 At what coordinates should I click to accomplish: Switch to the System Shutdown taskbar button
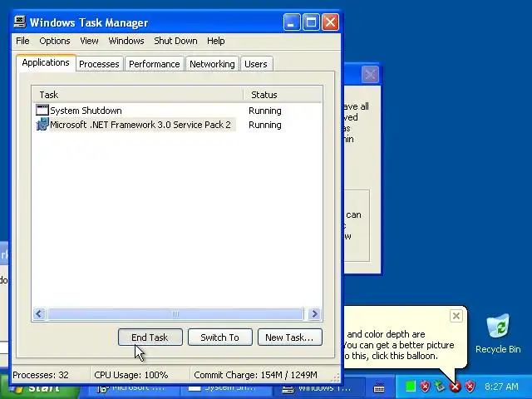224,388
